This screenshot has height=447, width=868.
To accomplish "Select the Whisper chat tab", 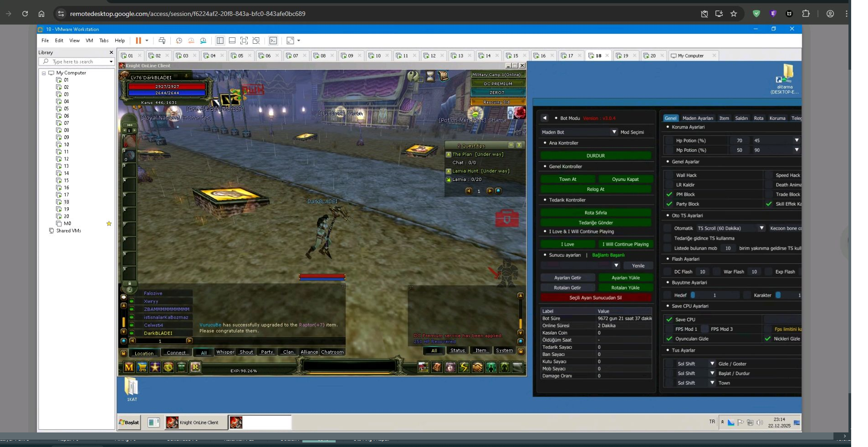I will click(x=225, y=352).
